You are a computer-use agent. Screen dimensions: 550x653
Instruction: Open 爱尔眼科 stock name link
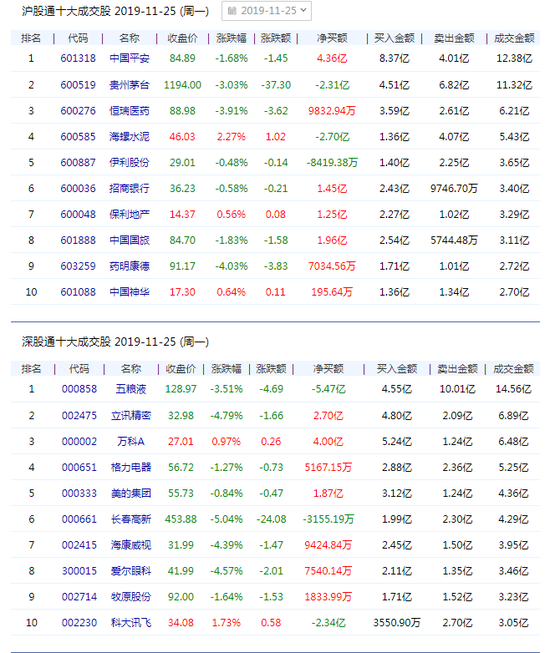[x=131, y=571]
